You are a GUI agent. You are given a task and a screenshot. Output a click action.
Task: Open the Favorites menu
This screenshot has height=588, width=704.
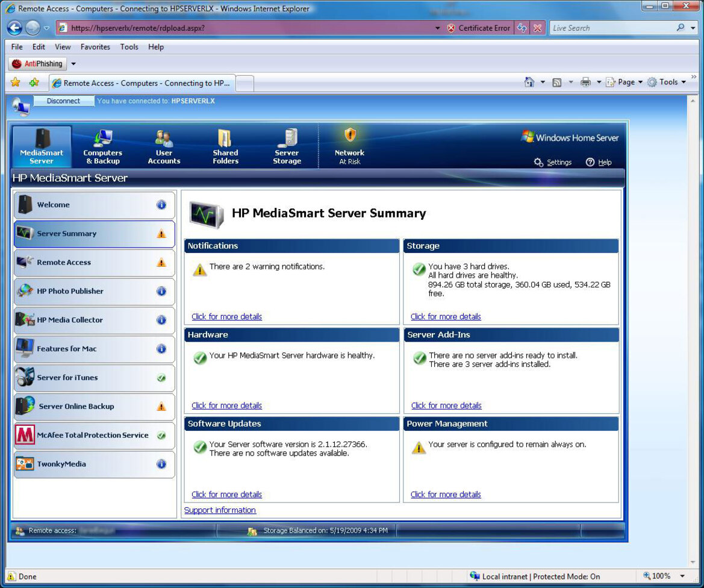pyautogui.click(x=95, y=47)
